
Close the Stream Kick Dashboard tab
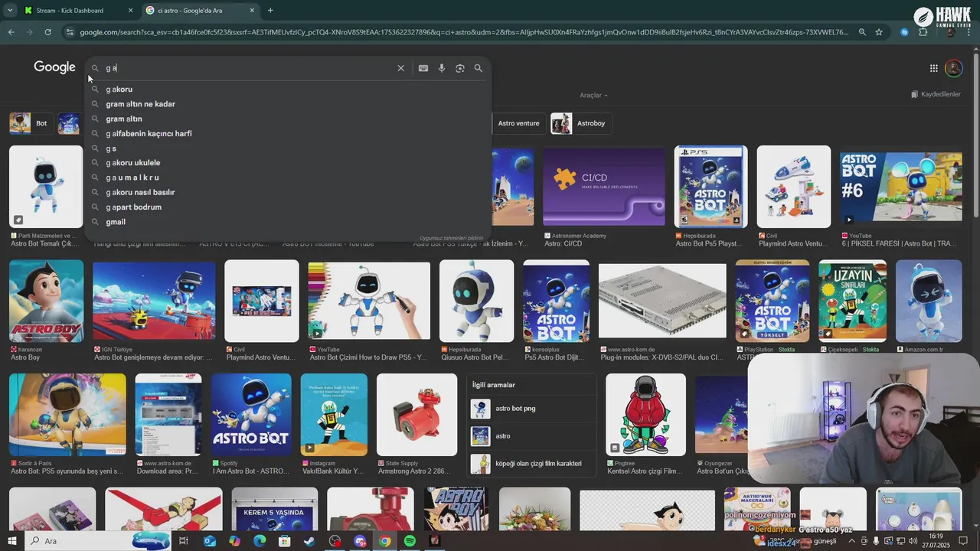tap(130, 11)
